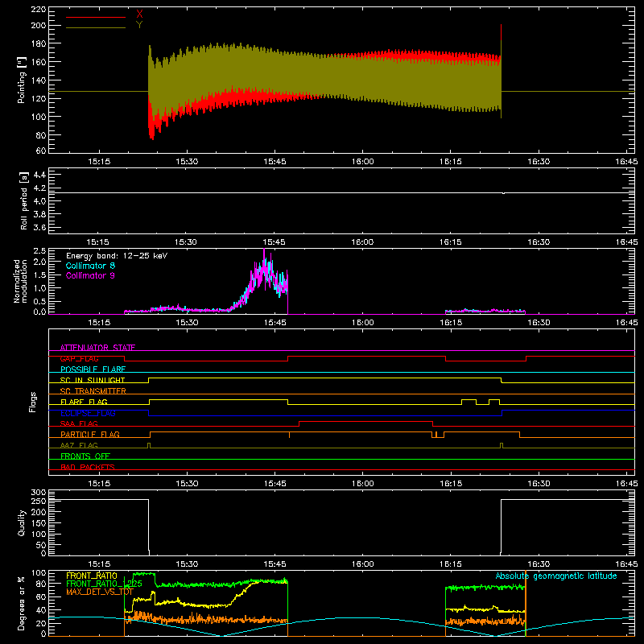Click the '300' tick on Quality axis
The height and width of the screenshot is (644, 644).
click(38, 493)
